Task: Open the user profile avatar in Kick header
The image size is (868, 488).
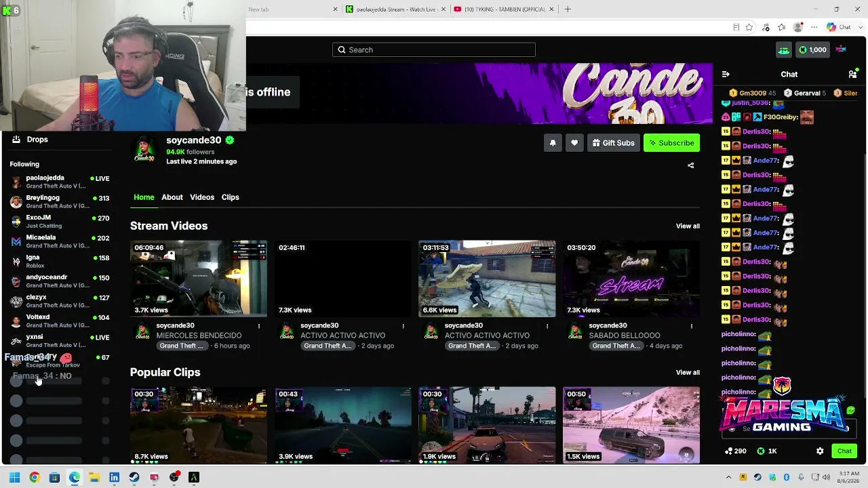Action: pos(841,49)
